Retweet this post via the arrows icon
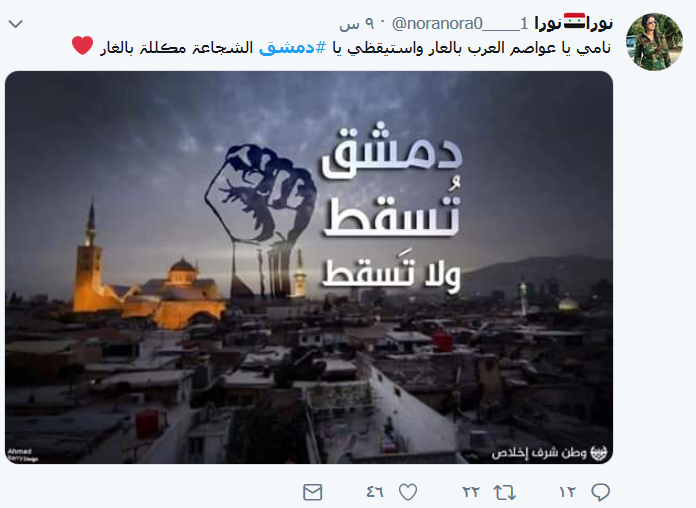 (x=505, y=492)
